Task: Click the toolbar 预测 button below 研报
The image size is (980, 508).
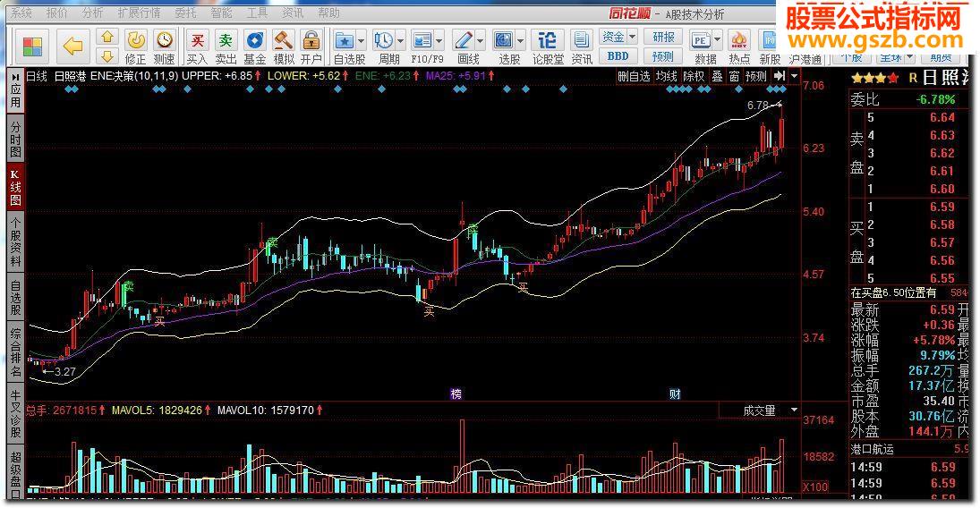Action: click(x=663, y=56)
